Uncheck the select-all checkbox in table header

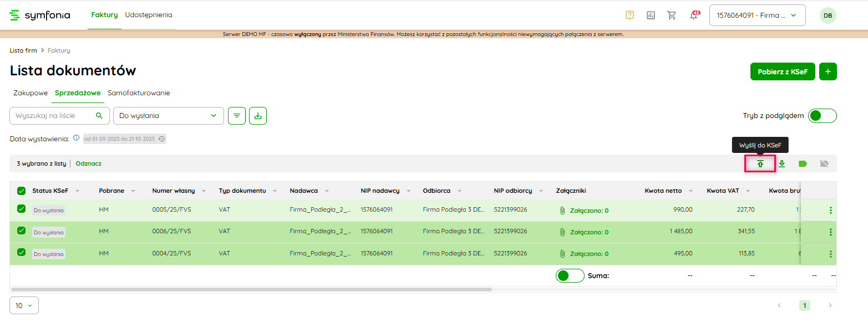coord(21,191)
